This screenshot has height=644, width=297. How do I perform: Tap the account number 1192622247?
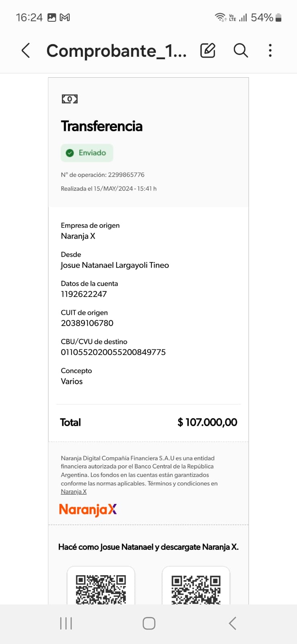84,294
